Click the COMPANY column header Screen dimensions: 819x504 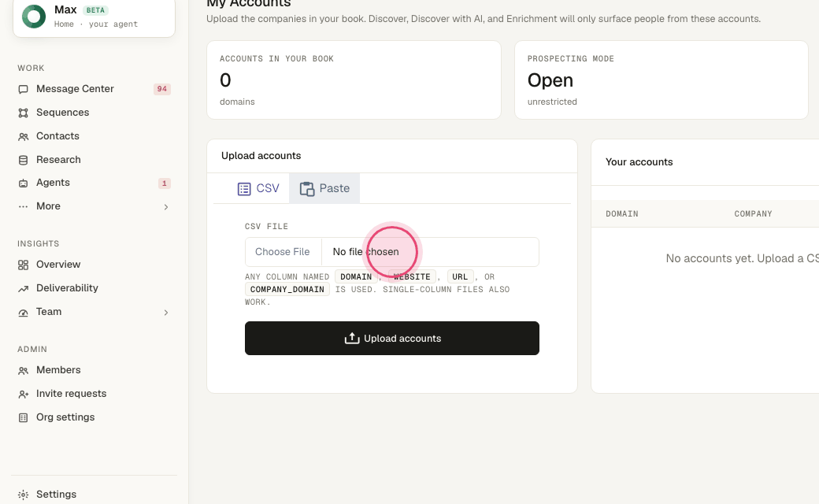(753, 213)
